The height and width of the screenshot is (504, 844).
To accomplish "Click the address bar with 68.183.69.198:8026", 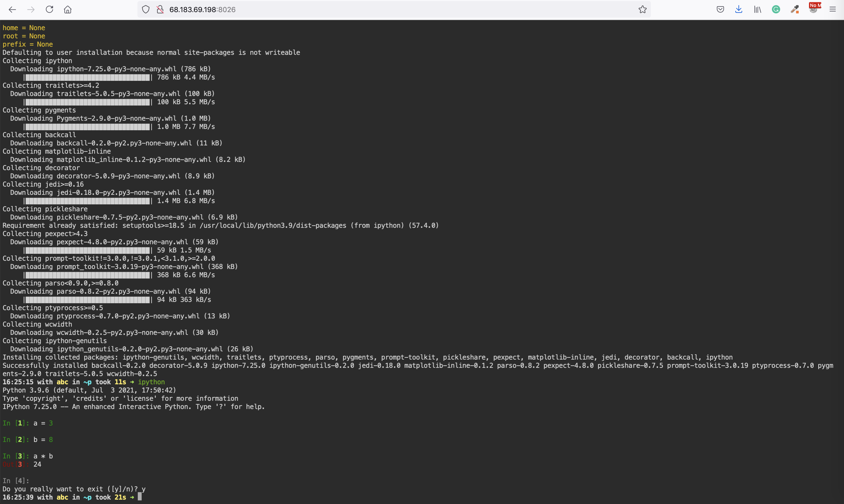I will pos(394,10).
